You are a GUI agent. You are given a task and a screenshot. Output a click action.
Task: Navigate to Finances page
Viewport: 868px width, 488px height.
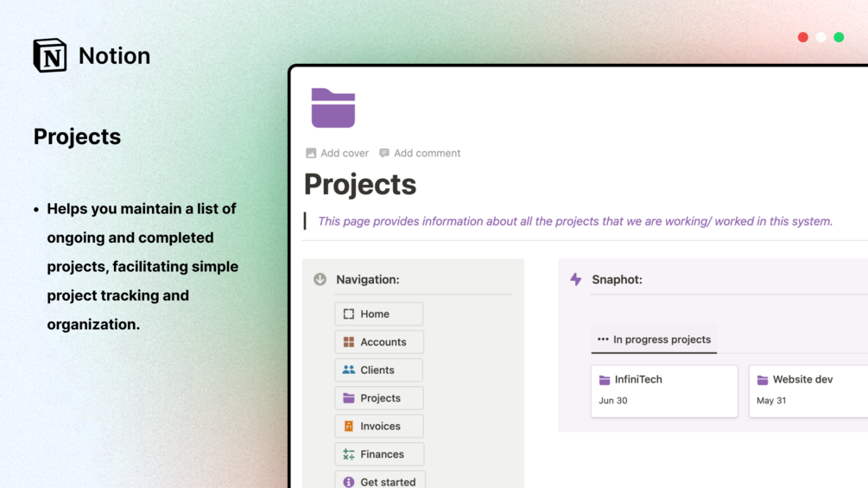(x=379, y=454)
